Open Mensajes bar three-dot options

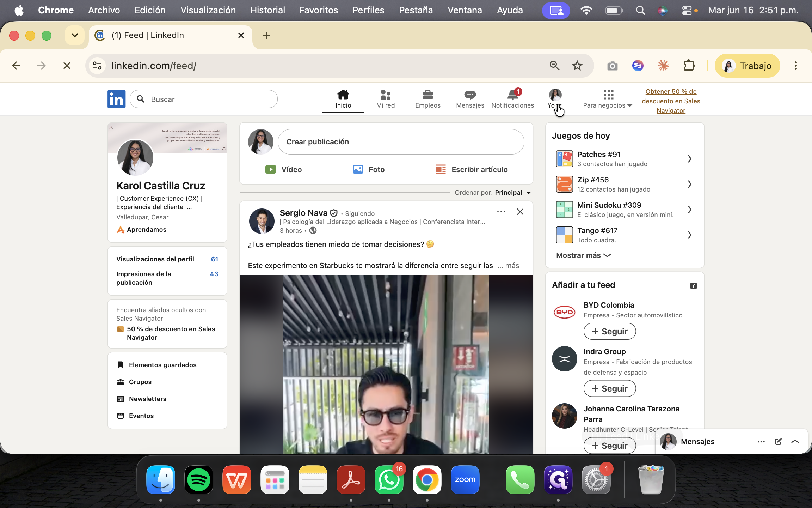[x=761, y=441]
